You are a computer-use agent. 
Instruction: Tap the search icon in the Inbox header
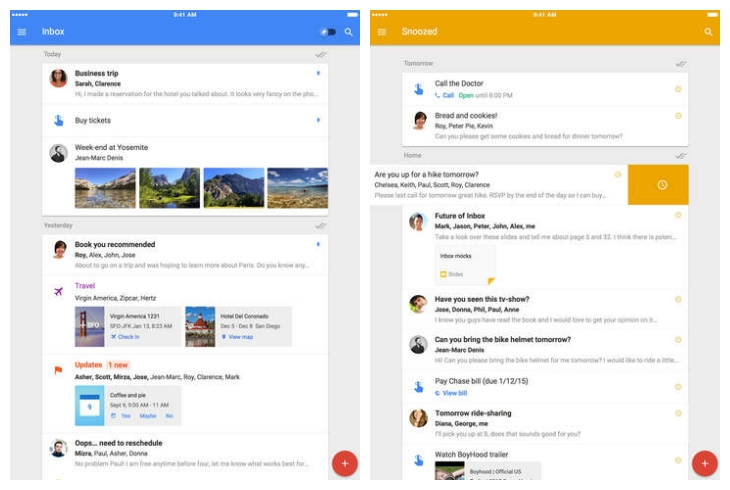coord(349,32)
